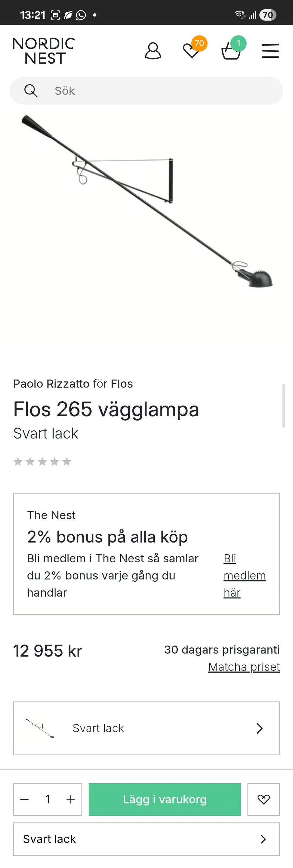Image resolution: width=293 pixels, height=868 pixels.
Task: Open the wishlist heart with 70 badge
Action: pos(192,50)
